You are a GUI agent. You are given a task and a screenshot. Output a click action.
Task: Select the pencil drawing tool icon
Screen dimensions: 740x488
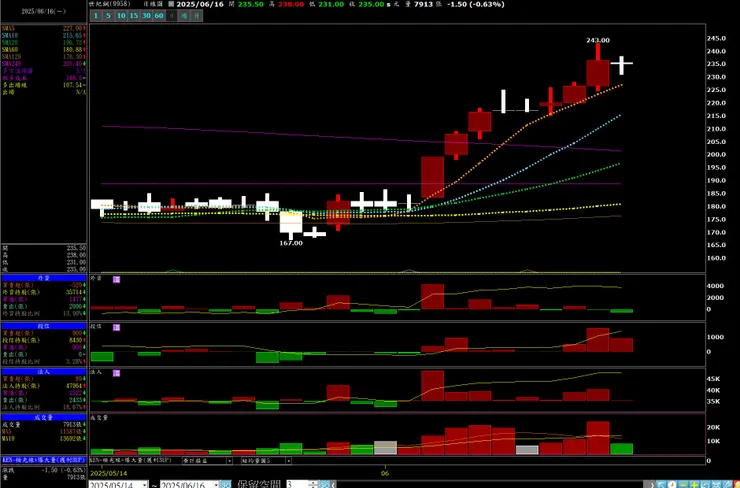(727, 484)
